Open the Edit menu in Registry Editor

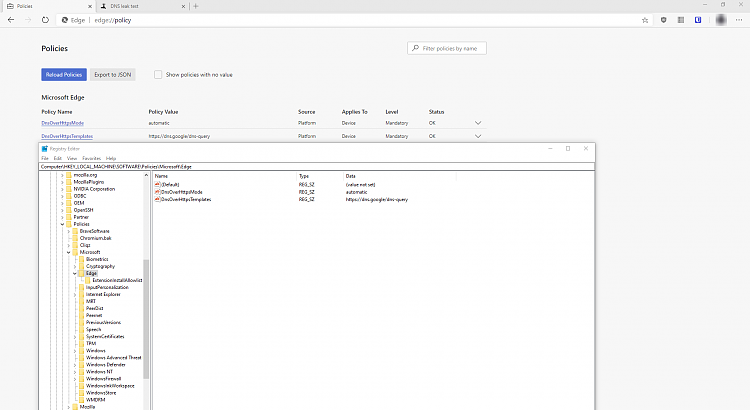[x=57, y=158]
